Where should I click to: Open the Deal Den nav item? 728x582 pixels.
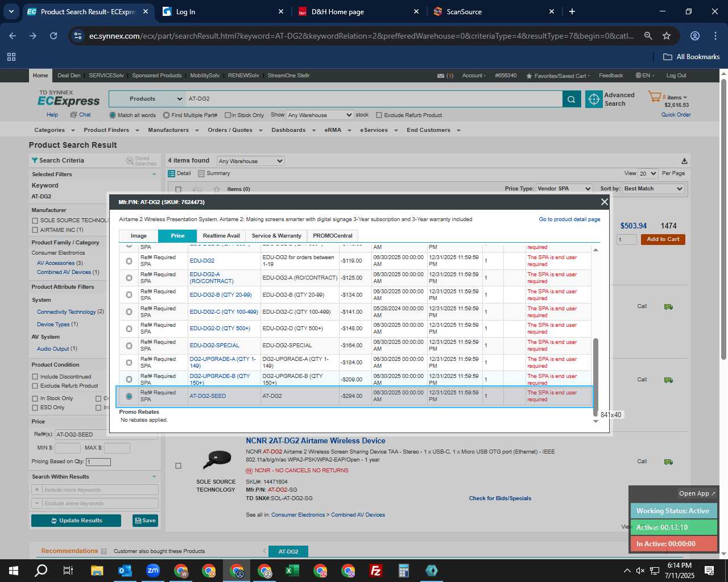(69, 76)
